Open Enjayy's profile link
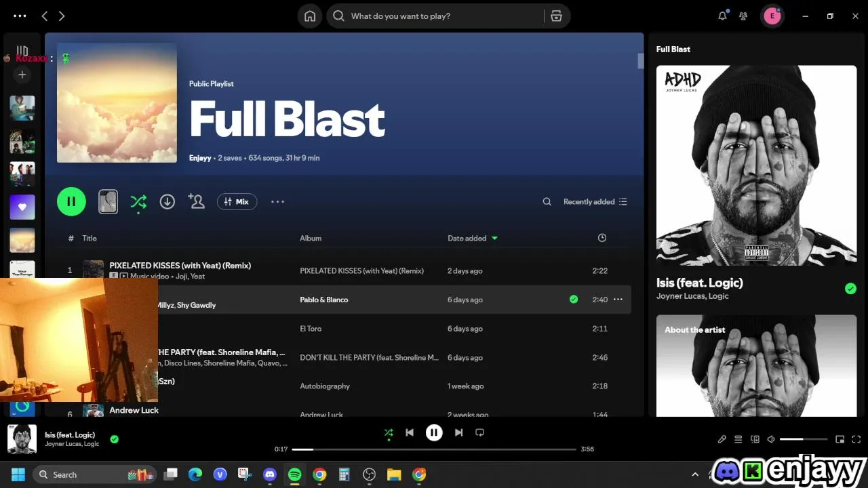 click(x=200, y=158)
